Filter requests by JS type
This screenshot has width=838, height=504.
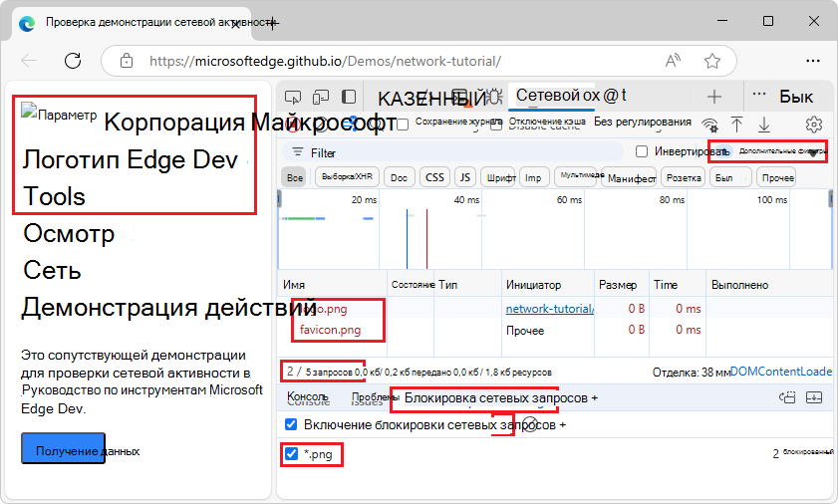(x=465, y=177)
